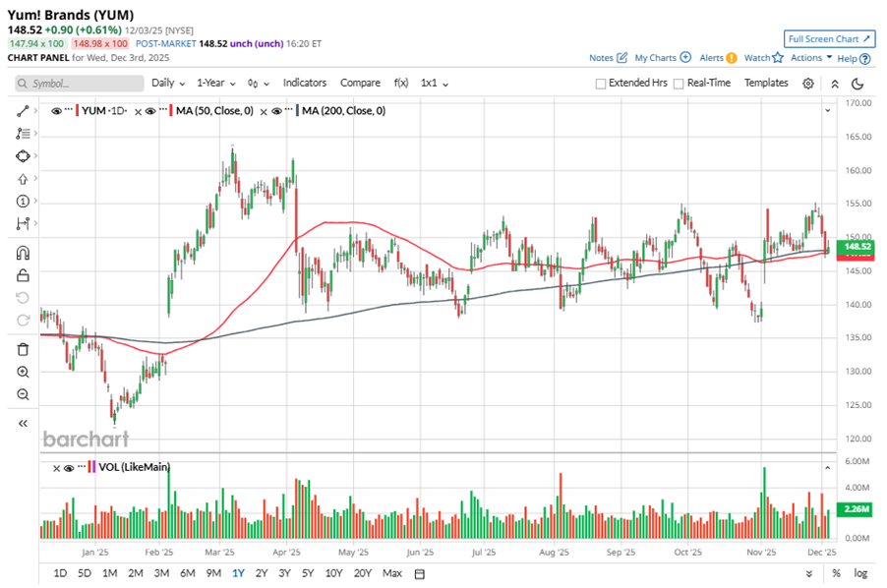Collapse the left drawing toolbar
Screen dimensions: 887x588
point(23,423)
